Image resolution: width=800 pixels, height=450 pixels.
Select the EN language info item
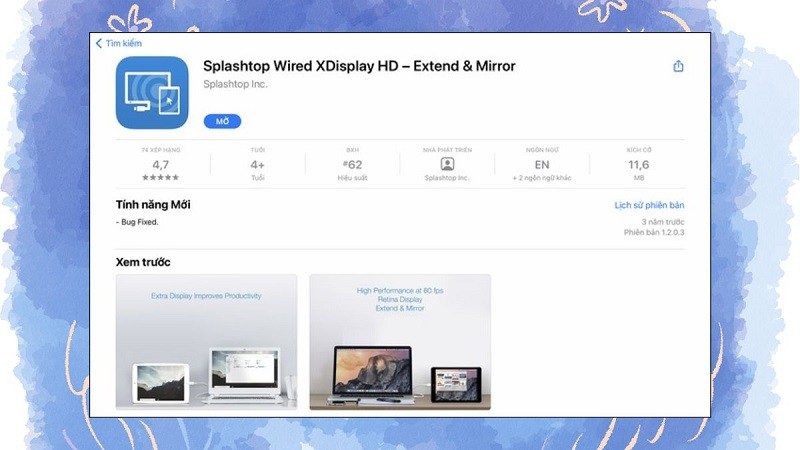[x=542, y=164]
